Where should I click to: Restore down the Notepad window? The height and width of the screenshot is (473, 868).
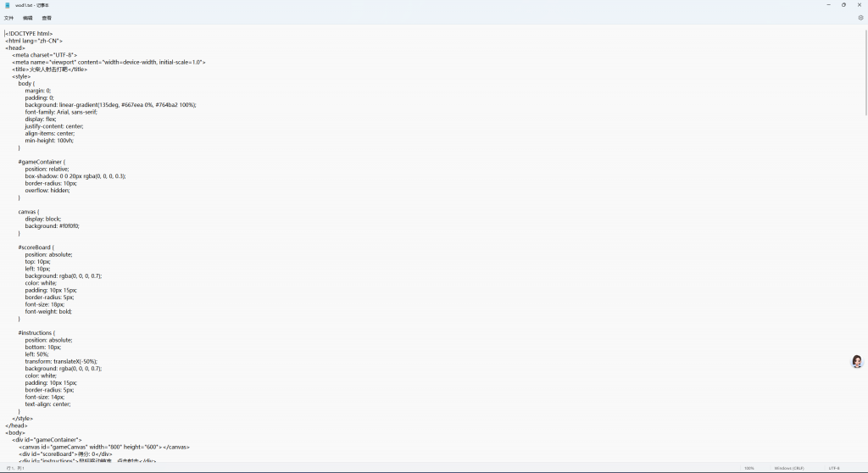click(x=843, y=4)
